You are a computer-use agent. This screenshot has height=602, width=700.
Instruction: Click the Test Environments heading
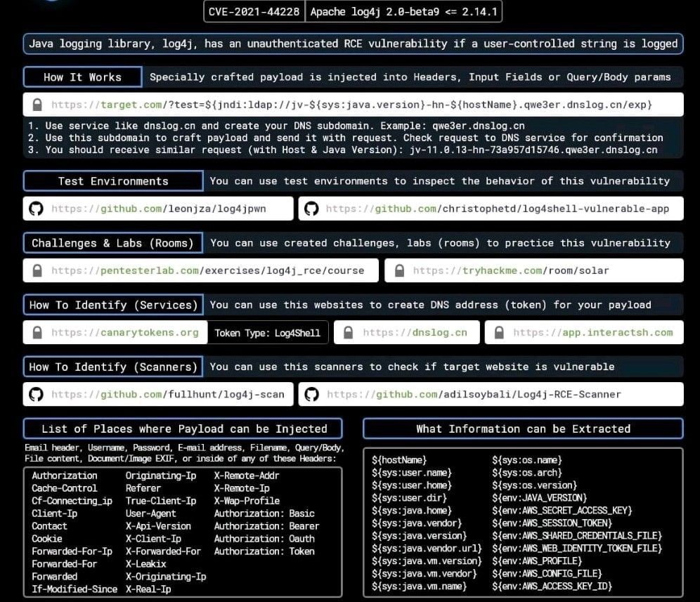(x=113, y=181)
